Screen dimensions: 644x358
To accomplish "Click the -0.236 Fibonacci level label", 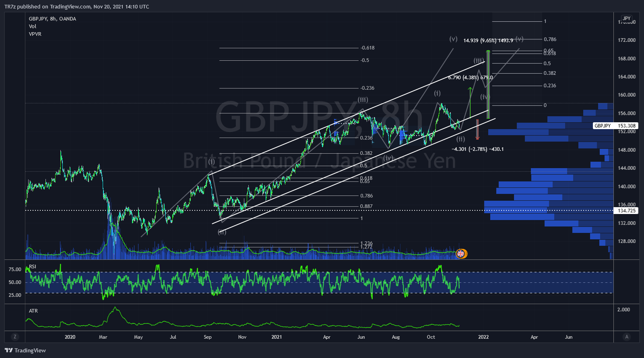I will pos(367,88).
